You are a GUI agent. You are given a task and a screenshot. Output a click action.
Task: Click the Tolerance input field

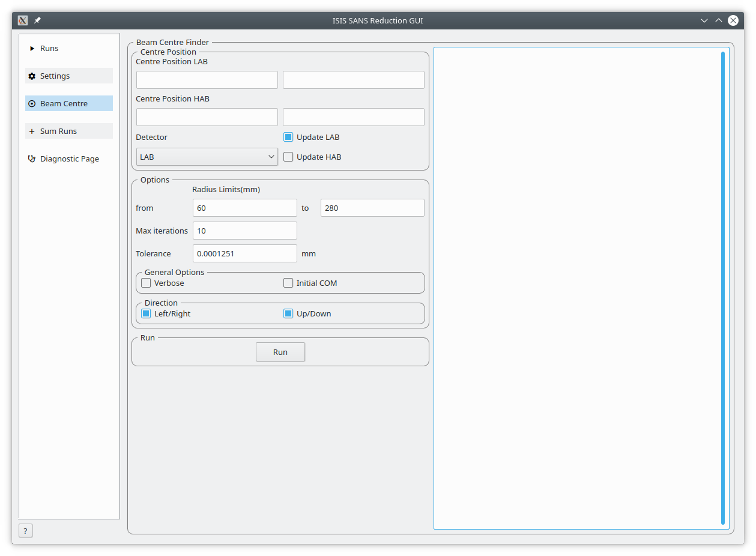(x=244, y=254)
